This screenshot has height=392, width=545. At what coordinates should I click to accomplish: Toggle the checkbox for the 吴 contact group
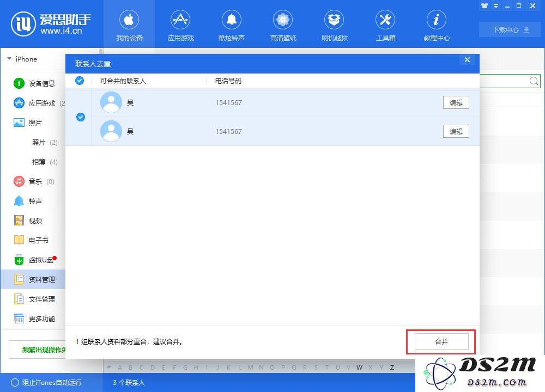pos(80,117)
